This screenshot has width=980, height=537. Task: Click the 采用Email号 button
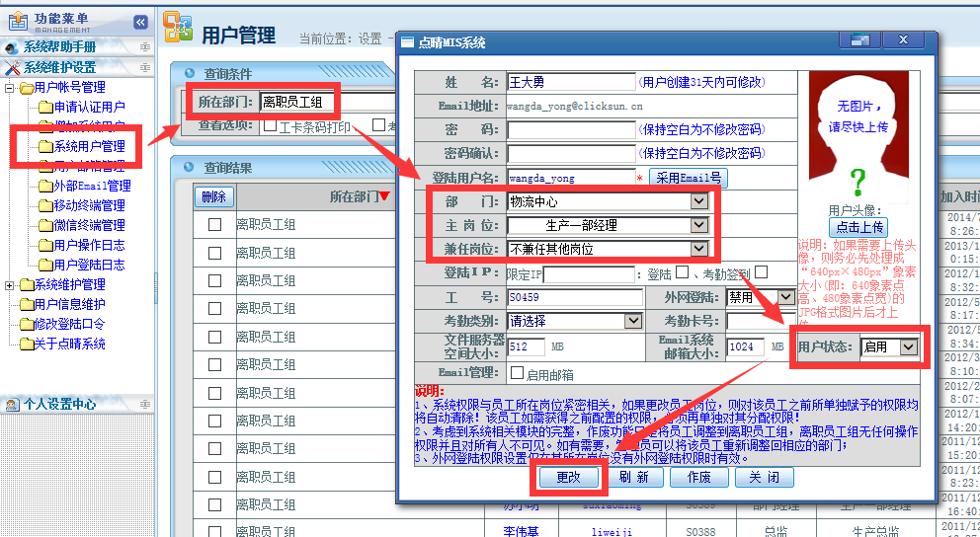[x=689, y=178]
